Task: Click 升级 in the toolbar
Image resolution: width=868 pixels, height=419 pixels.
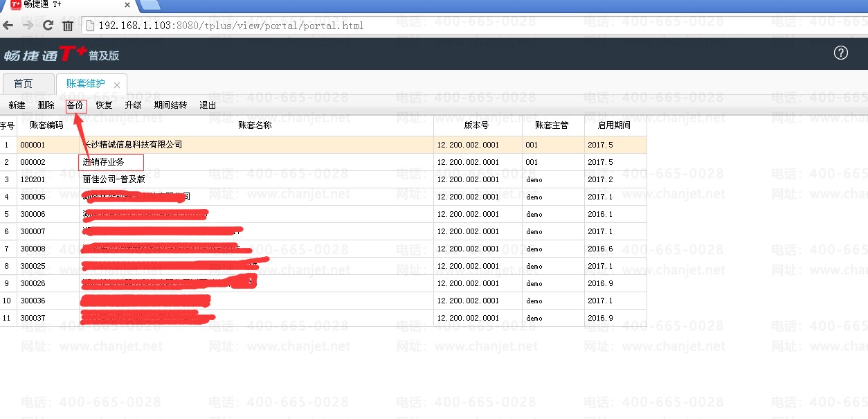Action: 133,105
